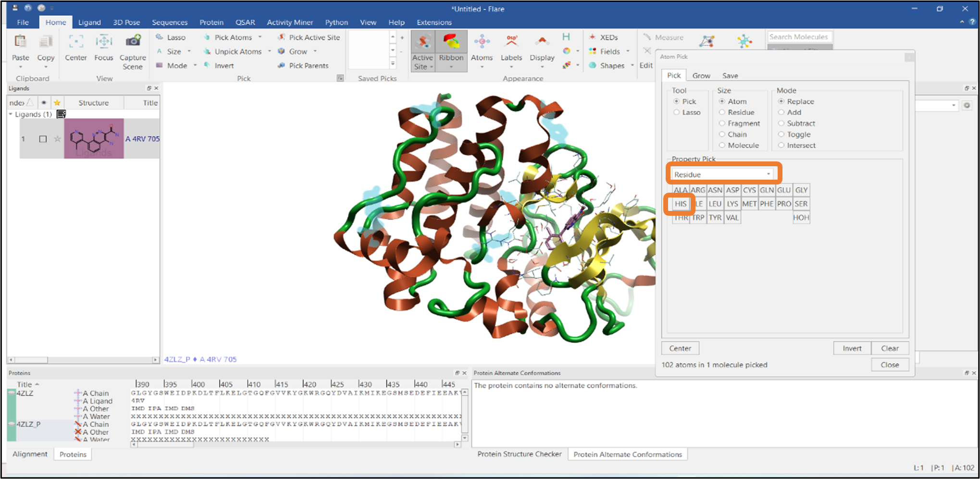
Task: Click the Capture Scene camera icon
Action: point(133,41)
